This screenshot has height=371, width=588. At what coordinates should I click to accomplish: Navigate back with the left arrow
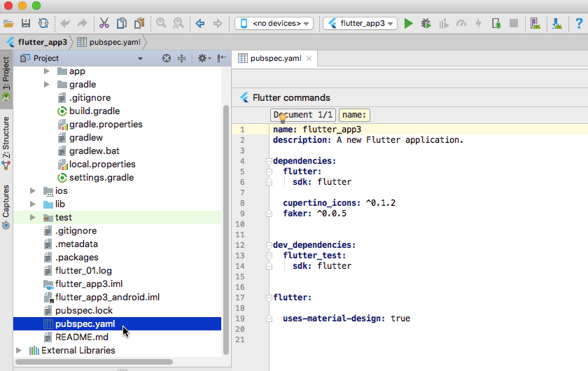tap(200, 24)
